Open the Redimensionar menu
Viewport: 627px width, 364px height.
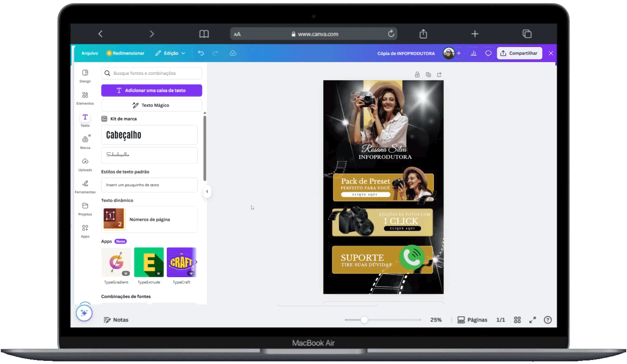click(x=125, y=53)
